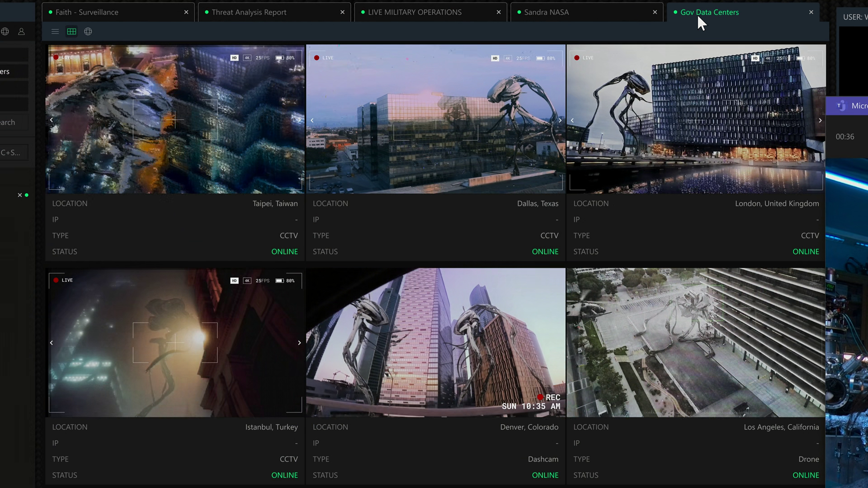Click battery indicator on Taipei feed

pyautogui.click(x=285, y=58)
